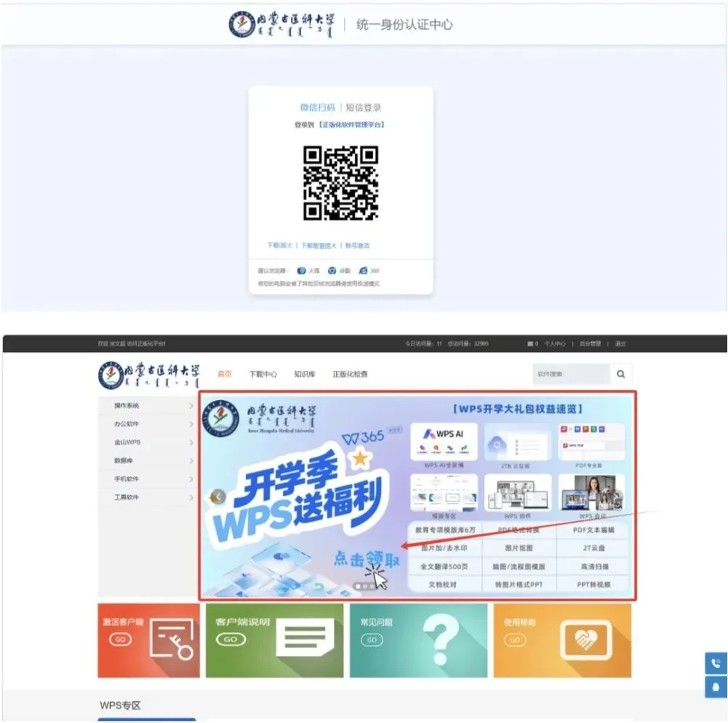Switch to the 微信扫码 login tab
The image size is (728, 723).
click(317, 107)
